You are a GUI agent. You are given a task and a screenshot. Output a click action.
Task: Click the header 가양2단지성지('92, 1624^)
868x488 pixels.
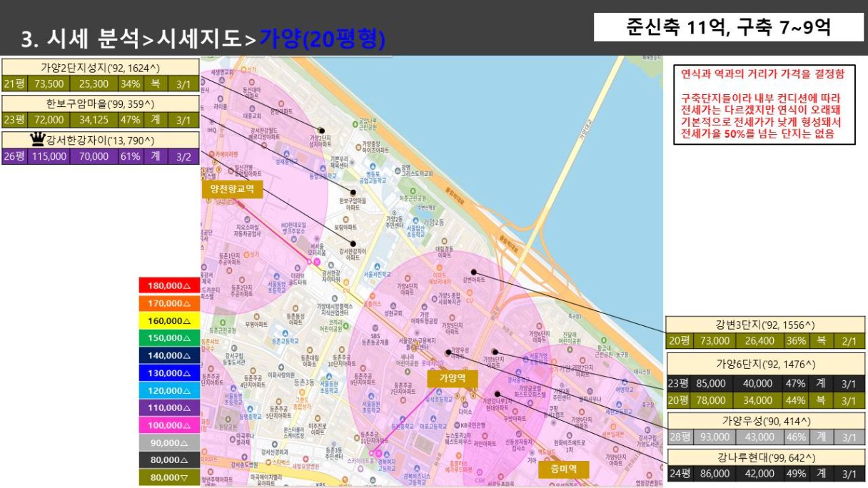click(101, 68)
